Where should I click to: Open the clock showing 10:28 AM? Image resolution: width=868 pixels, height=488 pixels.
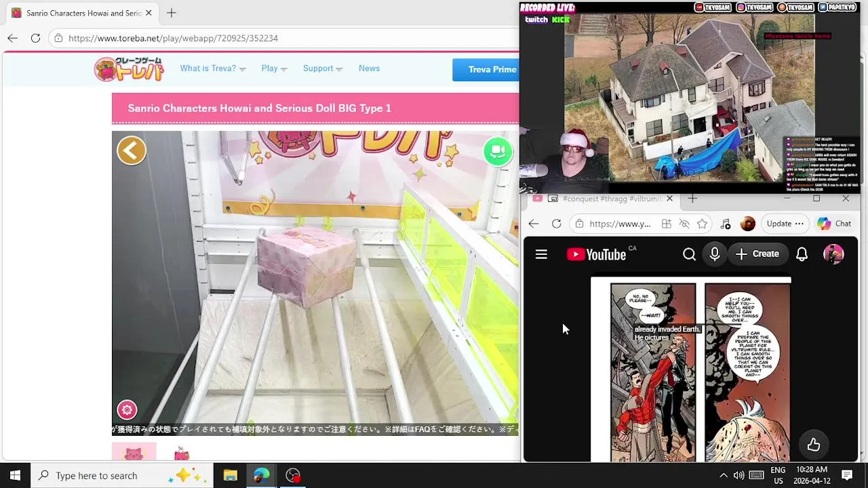[x=812, y=475]
